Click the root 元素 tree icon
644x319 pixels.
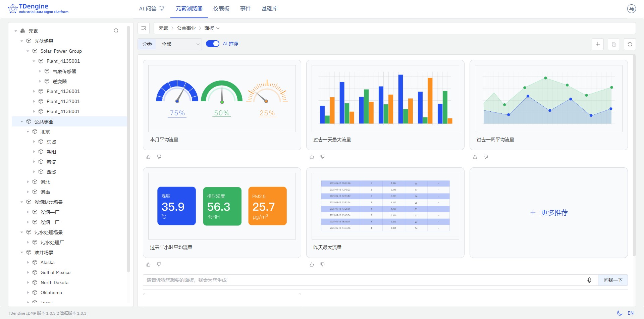[23, 31]
